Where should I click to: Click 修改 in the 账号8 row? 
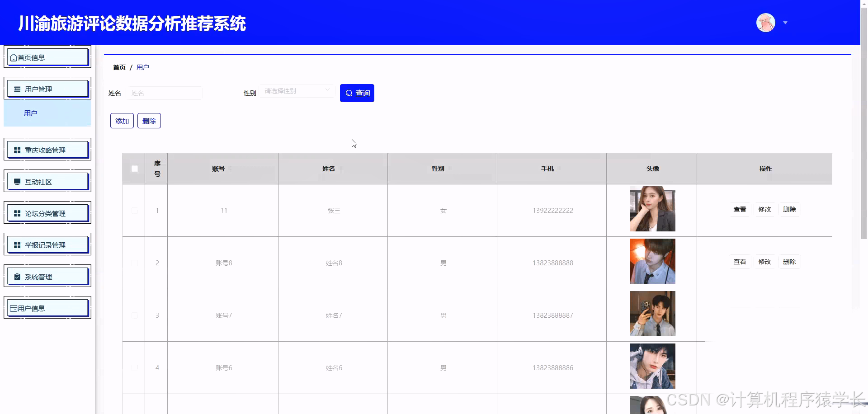pos(764,262)
